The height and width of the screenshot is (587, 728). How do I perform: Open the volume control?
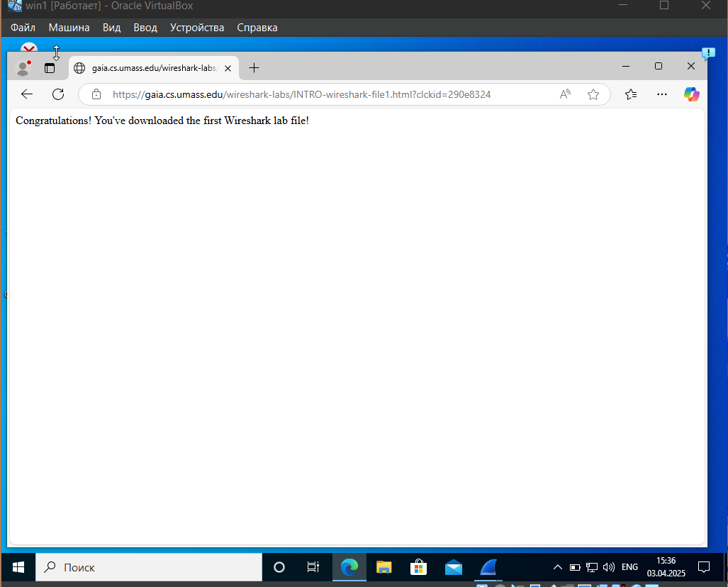(609, 567)
